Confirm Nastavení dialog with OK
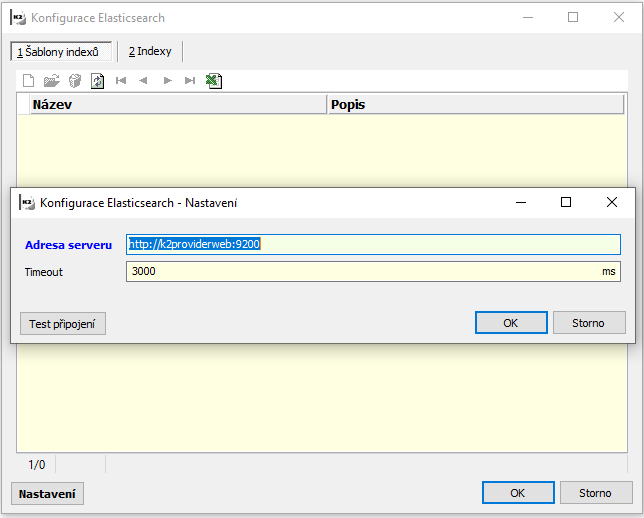 click(511, 323)
